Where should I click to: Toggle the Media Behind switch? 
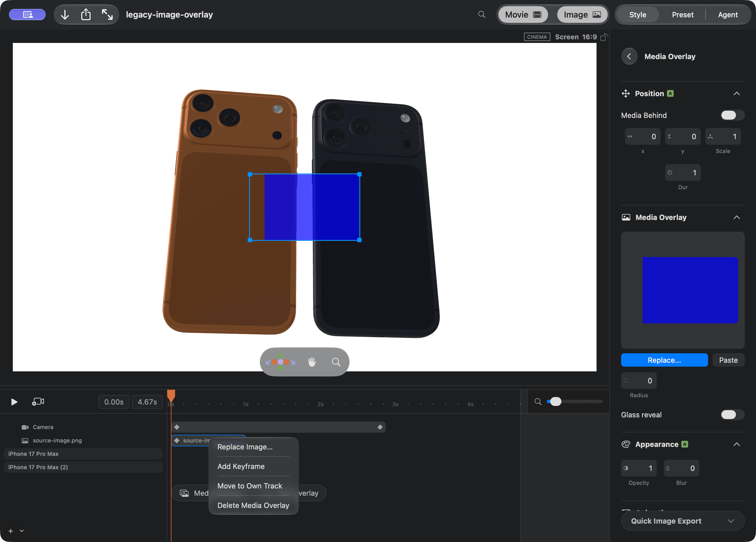point(732,115)
